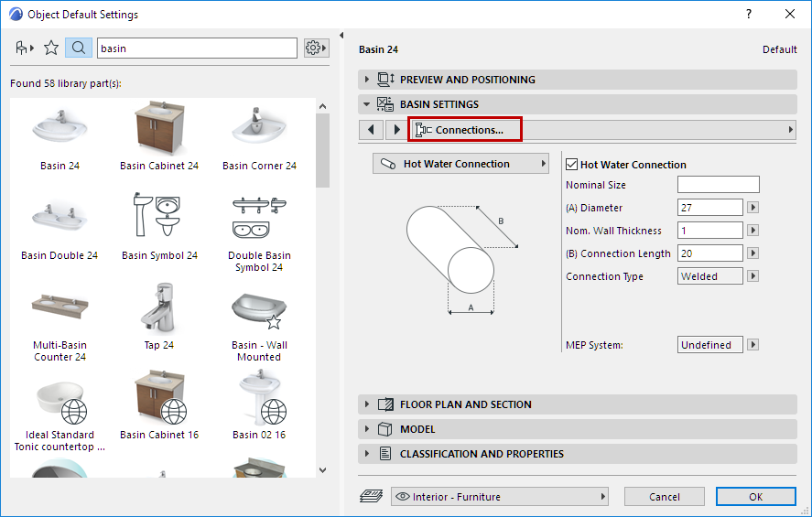The height and width of the screenshot is (517, 812).
Task: Click the library search field
Action: click(x=198, y=48)
